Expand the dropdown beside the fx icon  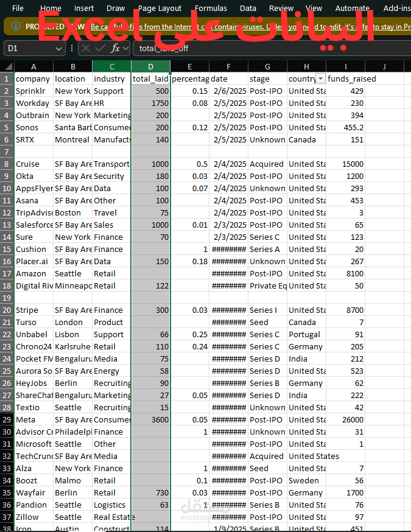point(126,49)
